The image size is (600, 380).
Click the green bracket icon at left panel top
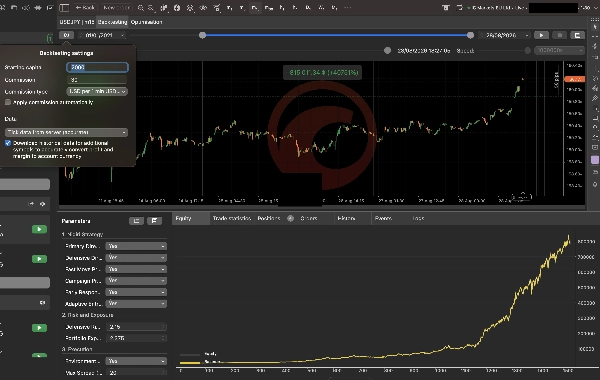(x=50, y=38)
